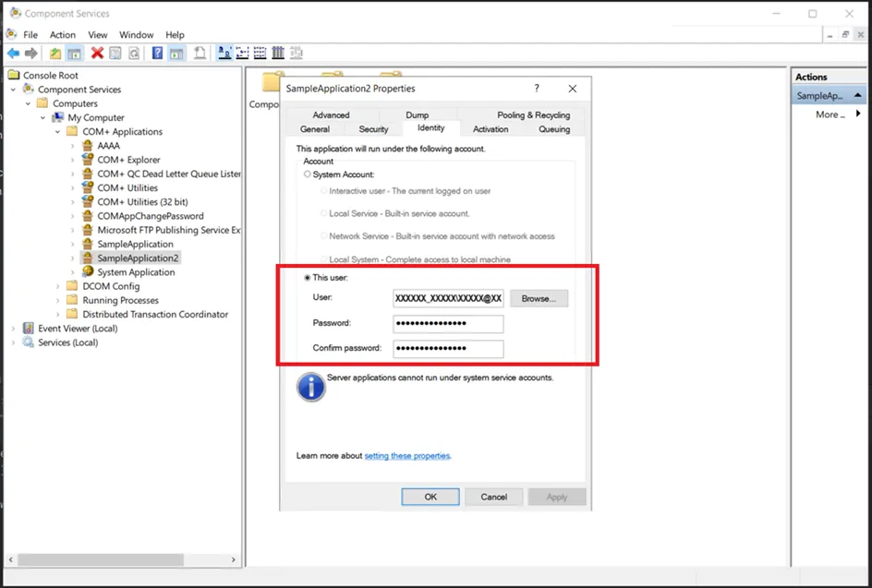872x588 pixels.
Task: Select Local System radio option
Action: (323, 259)
